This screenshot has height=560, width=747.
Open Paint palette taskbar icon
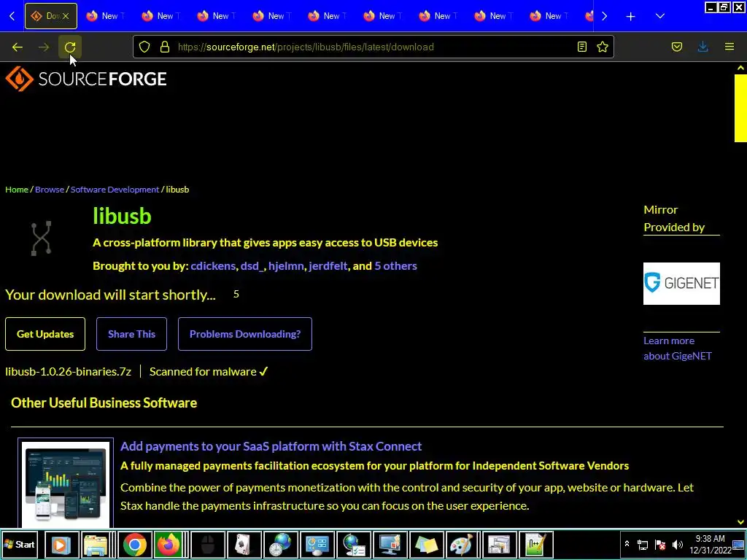[461, 544]
